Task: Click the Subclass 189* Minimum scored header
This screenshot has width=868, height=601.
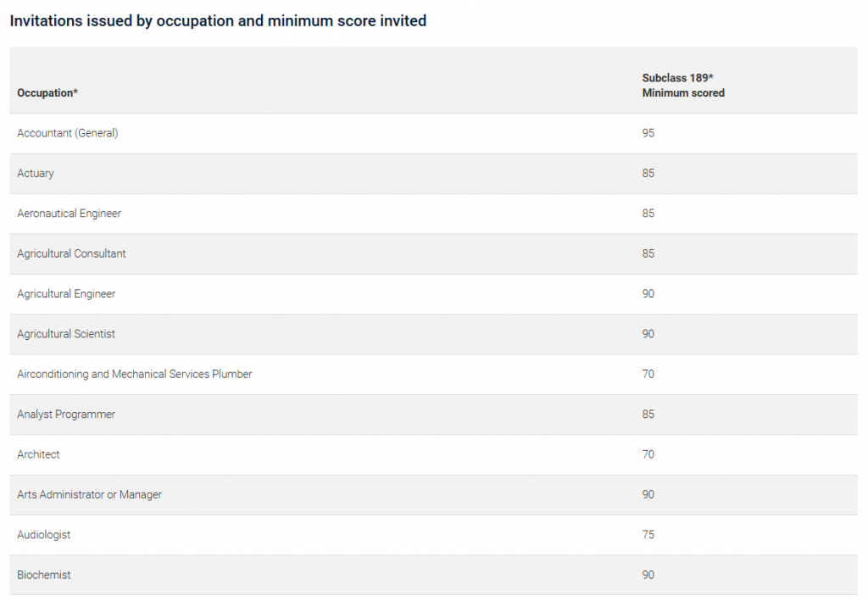Action: tap(683, 86)
